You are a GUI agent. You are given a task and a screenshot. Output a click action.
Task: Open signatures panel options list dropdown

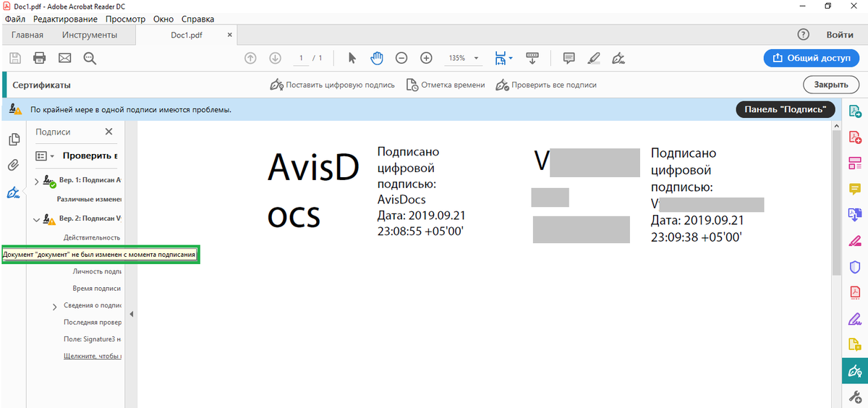[46, 156]
